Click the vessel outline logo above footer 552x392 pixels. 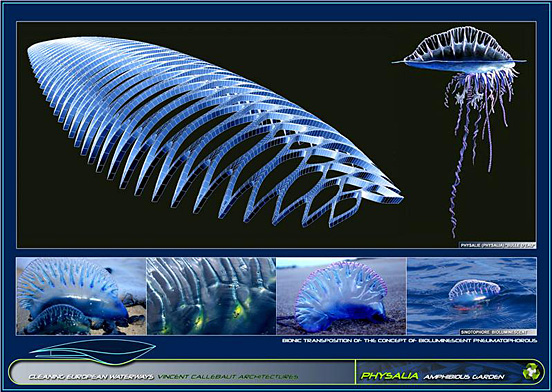click(93, 352)
